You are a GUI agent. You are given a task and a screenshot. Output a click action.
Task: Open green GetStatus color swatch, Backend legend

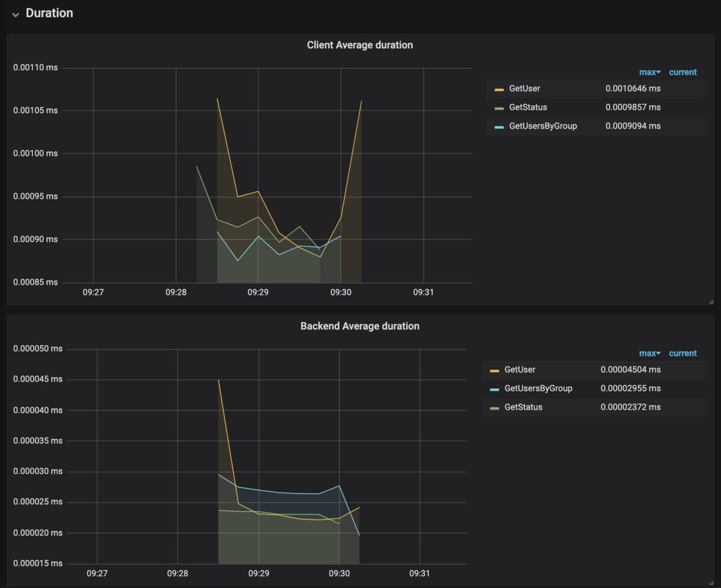click(494, 408)
